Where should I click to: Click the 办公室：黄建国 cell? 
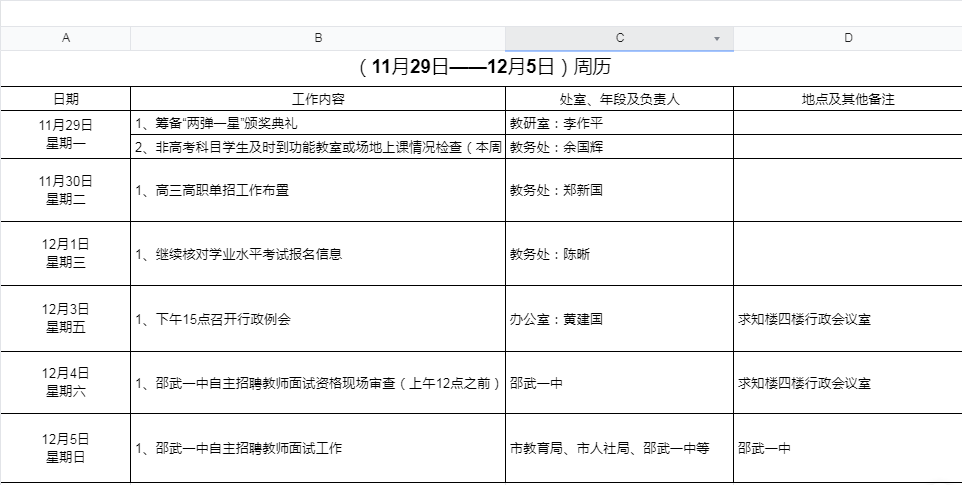619,319
